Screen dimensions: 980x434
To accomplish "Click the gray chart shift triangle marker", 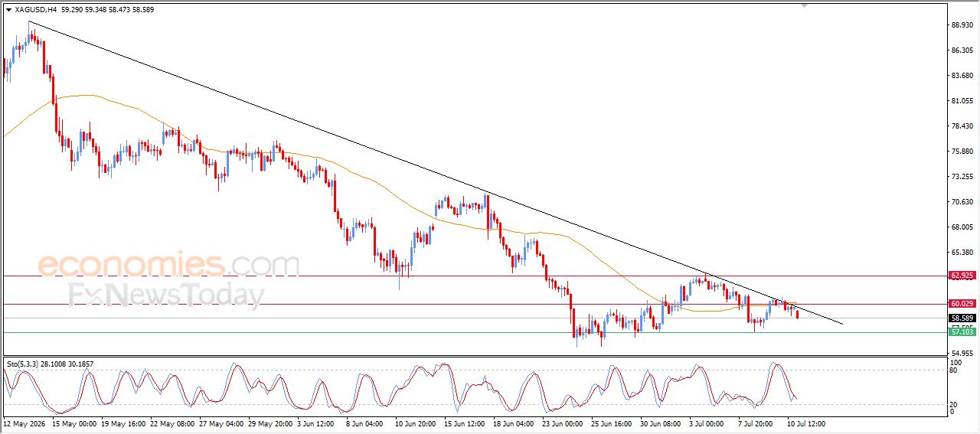I will pyautogui.click(x=804, y=5).
